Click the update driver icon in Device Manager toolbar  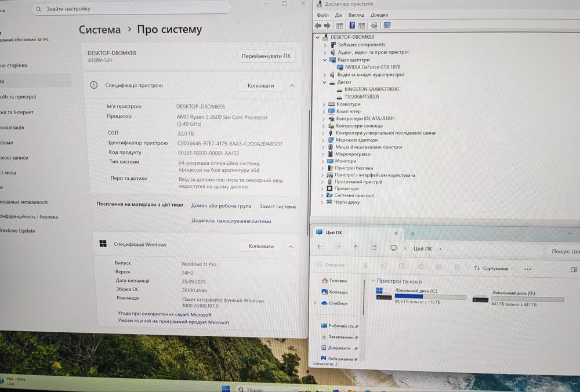click(x=374, y=25)
